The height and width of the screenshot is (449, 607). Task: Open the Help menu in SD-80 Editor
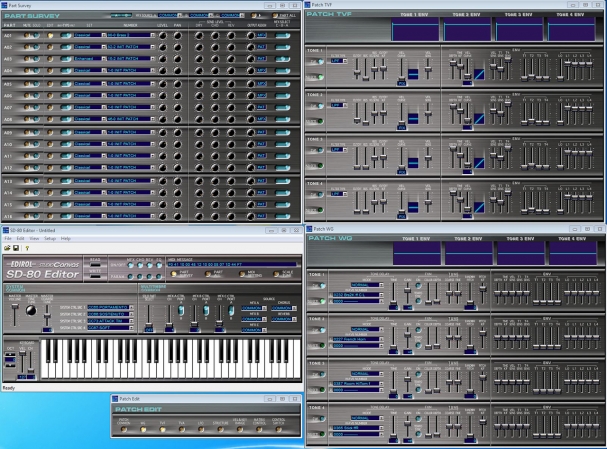coord(66,238)
